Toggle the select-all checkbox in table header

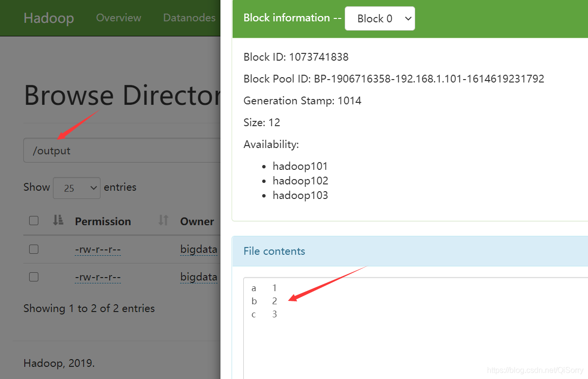pyautogui.click(x=34, y=221)
